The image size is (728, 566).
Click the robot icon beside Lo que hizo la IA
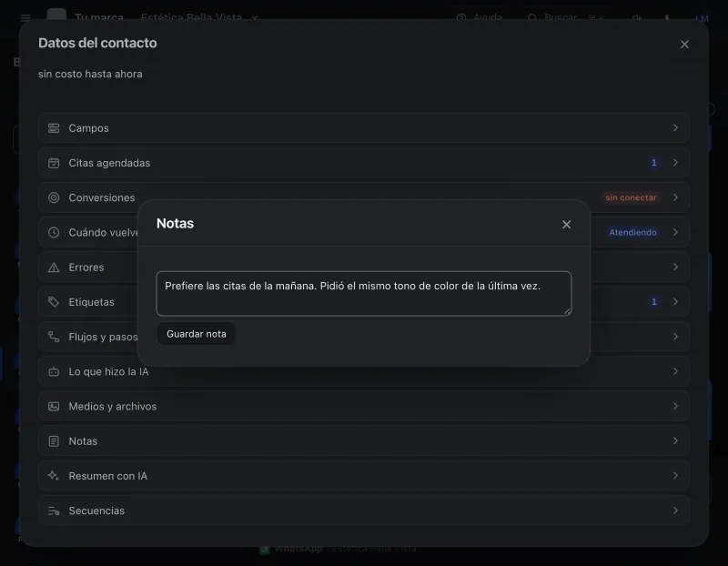click(x=54, y=372)
